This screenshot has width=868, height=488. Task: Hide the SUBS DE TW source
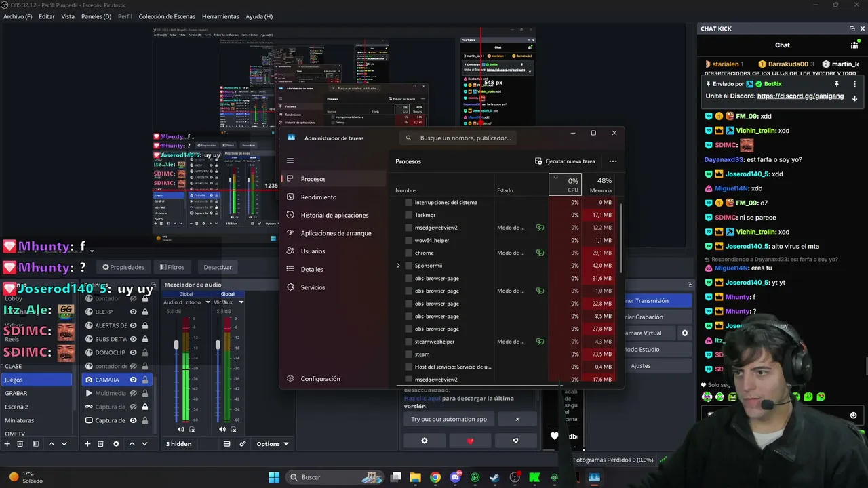(133, 339)
